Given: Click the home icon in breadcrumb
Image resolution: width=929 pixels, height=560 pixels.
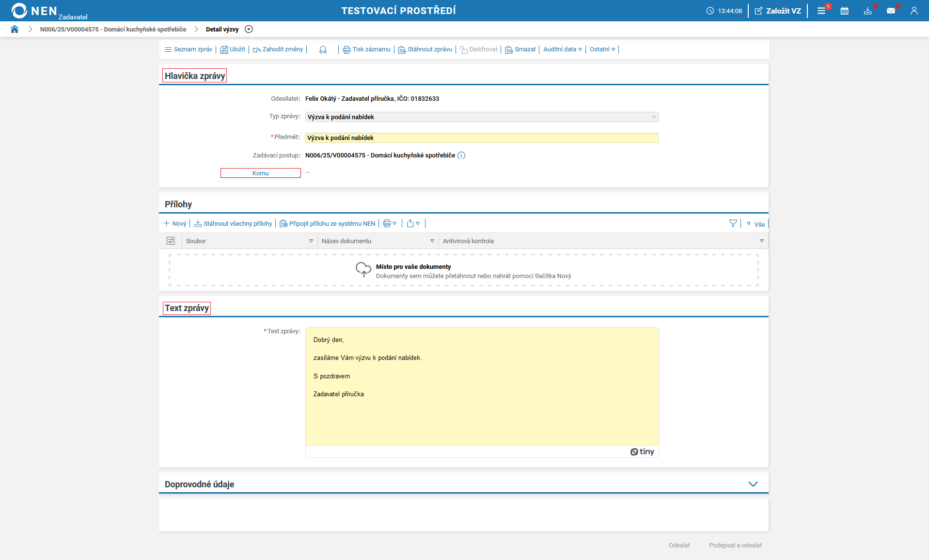Looking at the screenshot, I should [15, 29].
